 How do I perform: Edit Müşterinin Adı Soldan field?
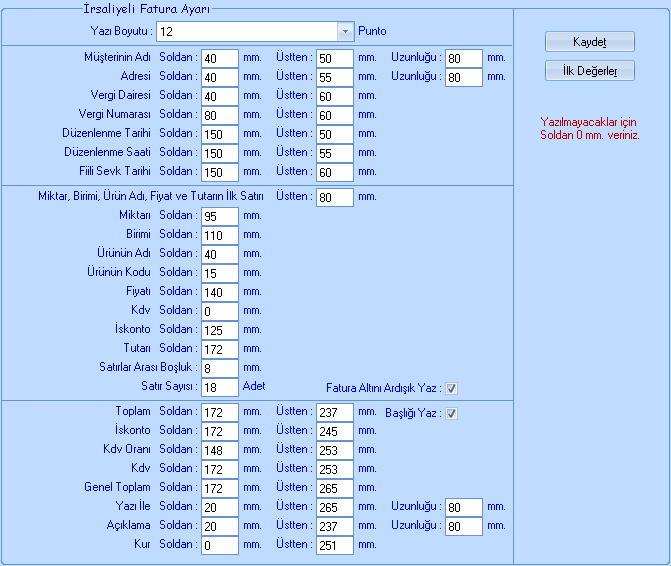(220, 58)
